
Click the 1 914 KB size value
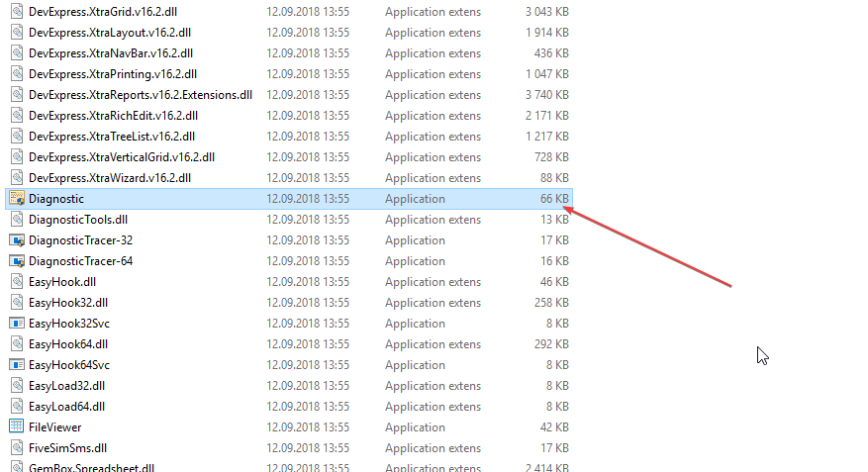tap(547, 33)
